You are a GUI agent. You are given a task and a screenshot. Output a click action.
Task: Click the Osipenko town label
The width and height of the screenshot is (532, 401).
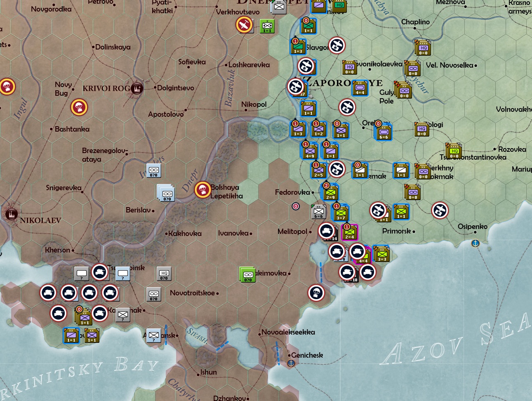472,227
